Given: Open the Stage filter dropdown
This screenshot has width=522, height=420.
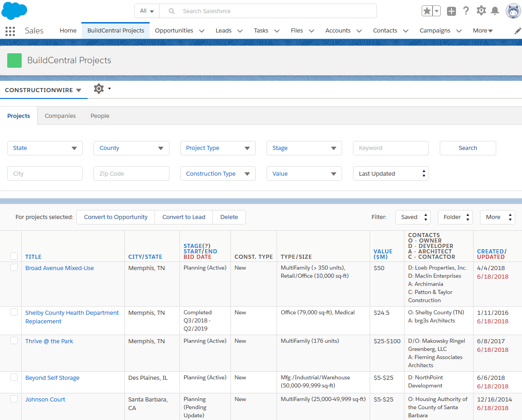Looking at the screenshot, I should [x=304, y=148].
